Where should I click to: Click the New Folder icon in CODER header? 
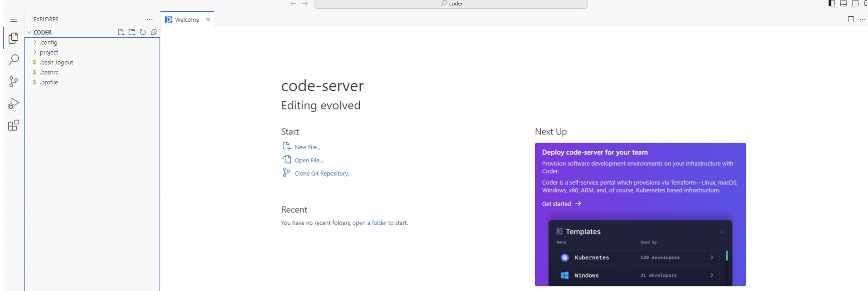coord(132,32)
